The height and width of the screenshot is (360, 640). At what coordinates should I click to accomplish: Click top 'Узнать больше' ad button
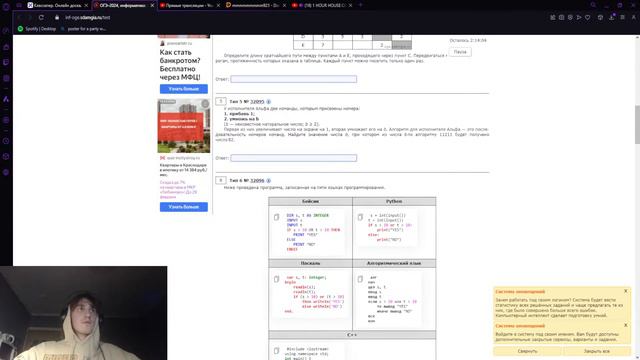tap(184, 89)
